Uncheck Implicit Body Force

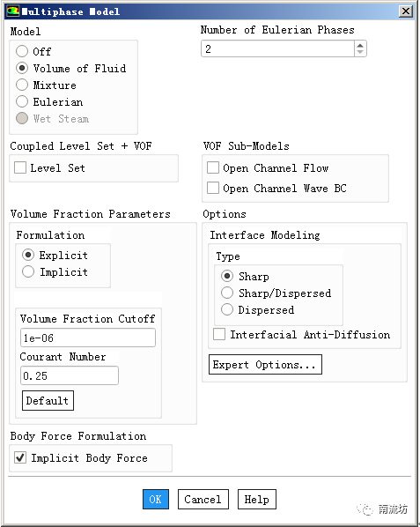coord(20,457)
